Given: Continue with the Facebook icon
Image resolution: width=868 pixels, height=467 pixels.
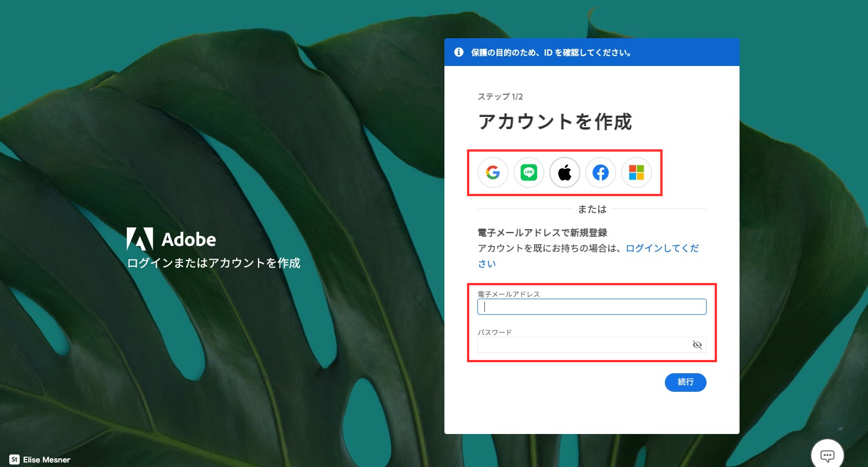Looking at the screenshot, I should [x=601, y=172].
